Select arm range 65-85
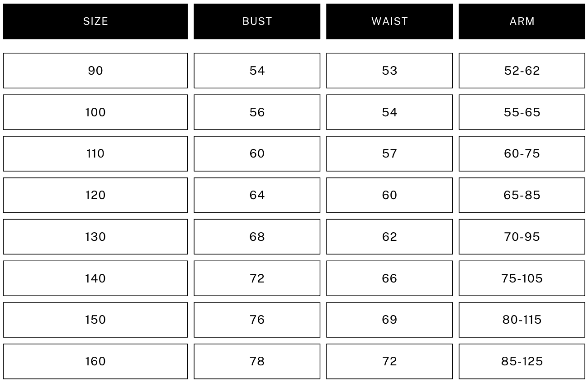The image size is (588, 383). [x=522, y=195]
